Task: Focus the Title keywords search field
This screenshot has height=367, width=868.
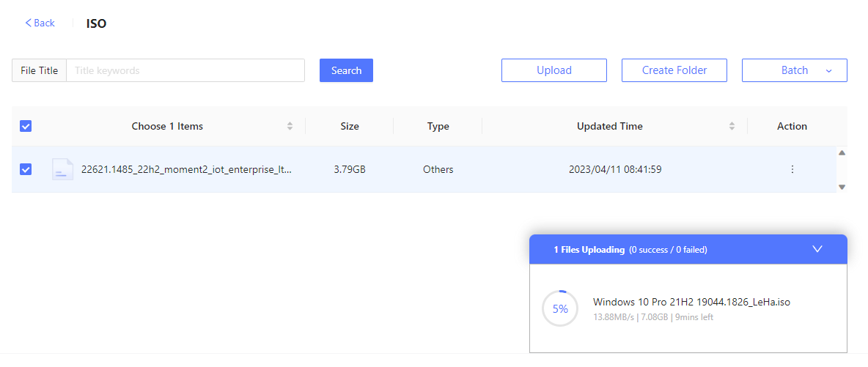Action: click(x=185, y=70)
